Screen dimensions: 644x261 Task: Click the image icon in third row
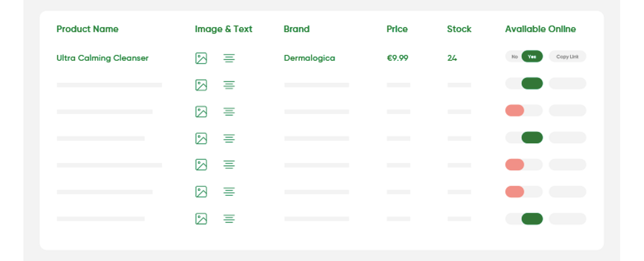[x=201, y=112]
